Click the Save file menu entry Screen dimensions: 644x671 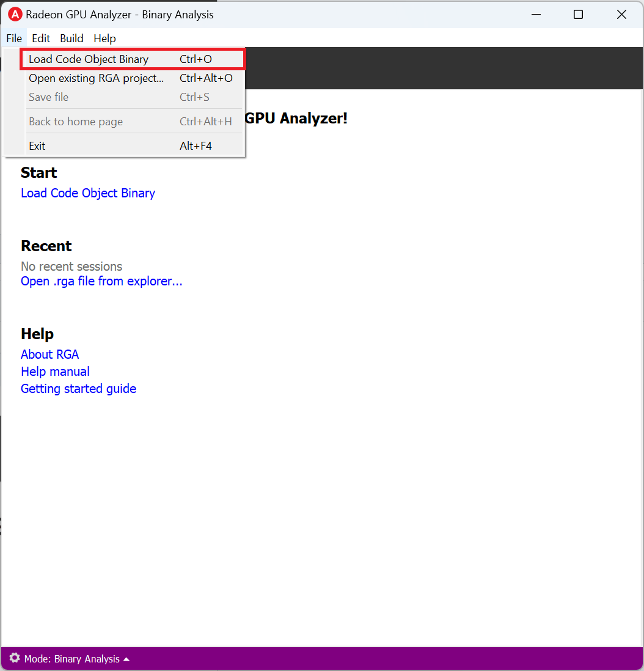click(x=49, y=97)
